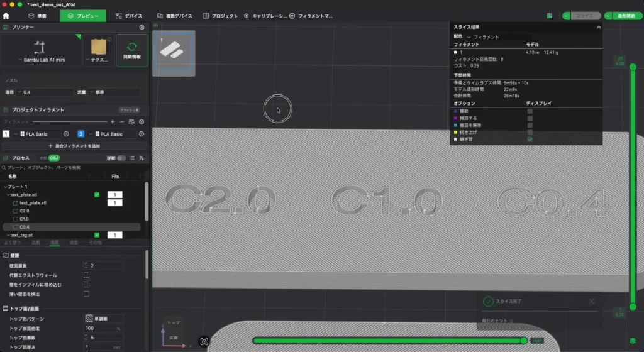Select the 品質 settings tab
The width and height of the screenshot is (644, 352).
(36, 243)
